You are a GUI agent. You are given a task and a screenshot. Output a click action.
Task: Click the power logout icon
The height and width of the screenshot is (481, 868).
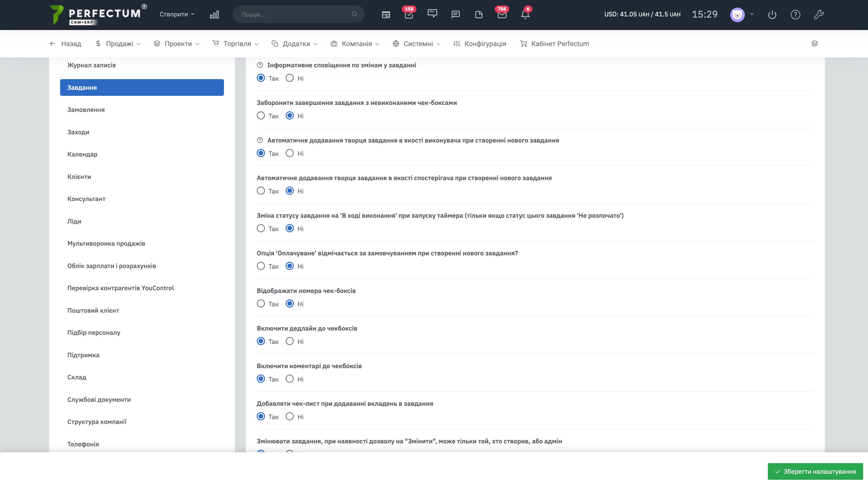point(772,15)
